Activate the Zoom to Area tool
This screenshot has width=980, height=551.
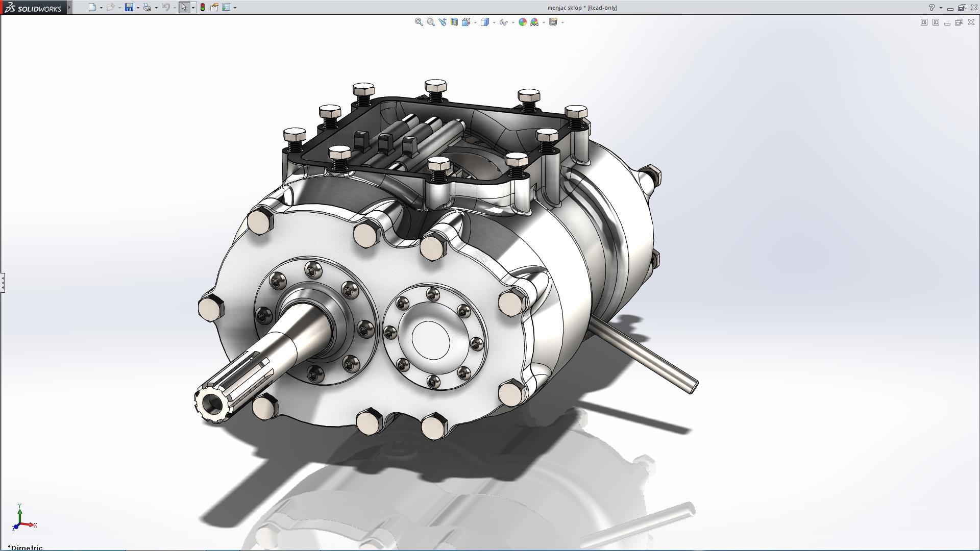click(x=430, y=22)
